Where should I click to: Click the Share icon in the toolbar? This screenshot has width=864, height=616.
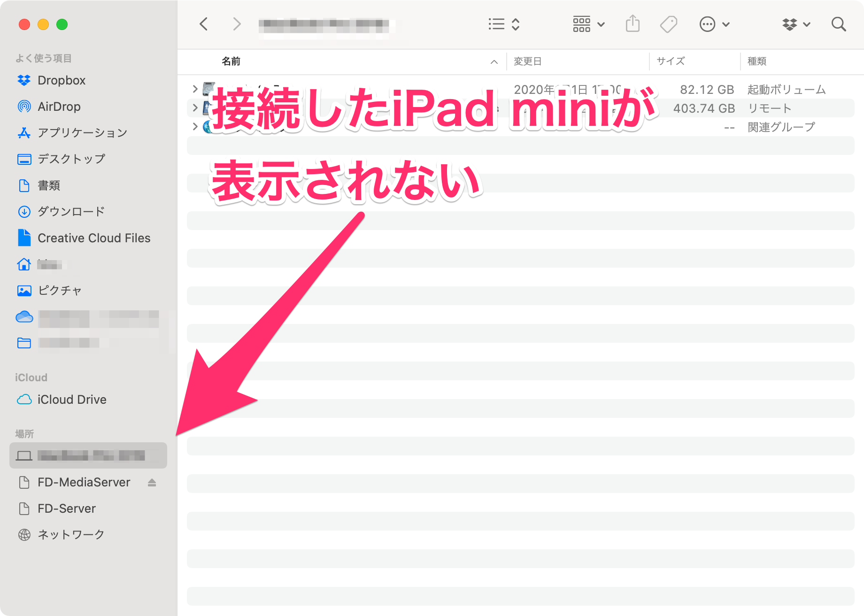(x=633, y=23)
